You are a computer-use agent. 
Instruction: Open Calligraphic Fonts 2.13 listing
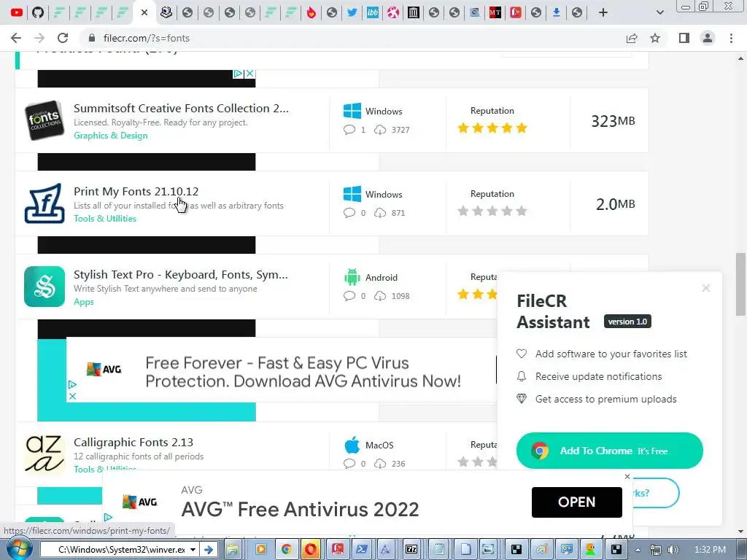tap(133, 443)
